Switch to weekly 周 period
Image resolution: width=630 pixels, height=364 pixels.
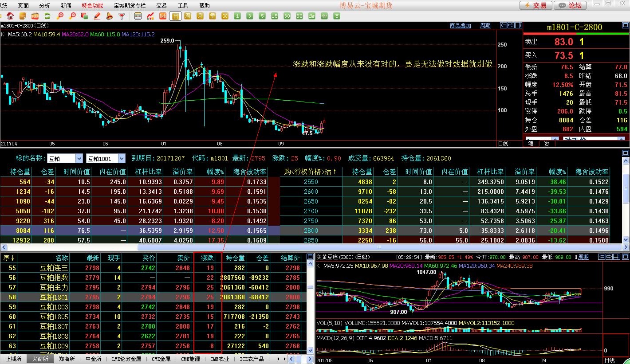coord(188,16)
